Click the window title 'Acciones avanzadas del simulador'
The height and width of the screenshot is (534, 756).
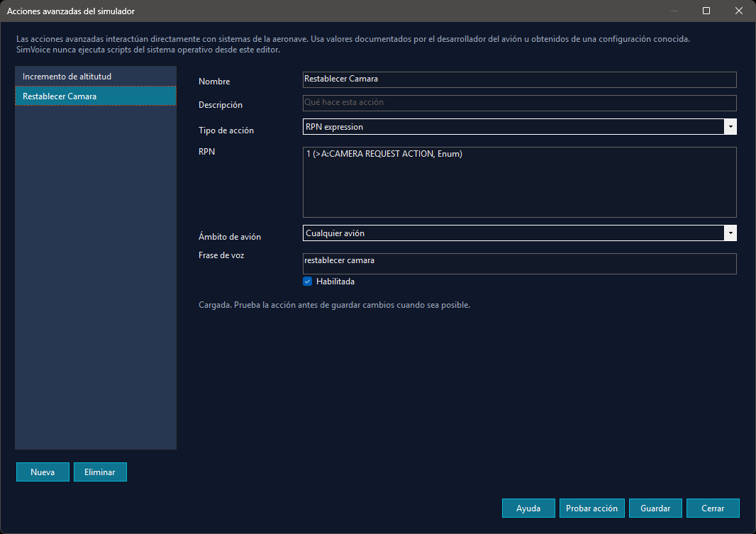point(71,11)
